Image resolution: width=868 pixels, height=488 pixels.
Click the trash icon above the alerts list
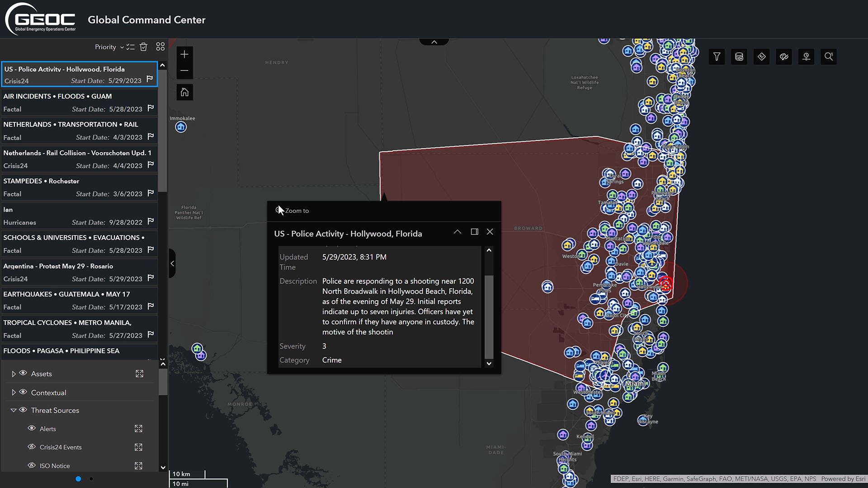click(x=143, y=47)
